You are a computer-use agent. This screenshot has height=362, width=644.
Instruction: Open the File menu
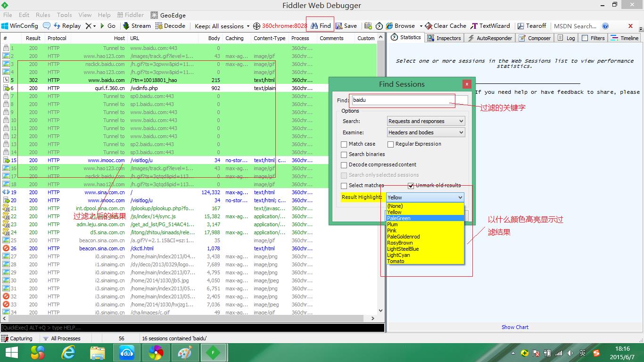[x=8, y=15]
